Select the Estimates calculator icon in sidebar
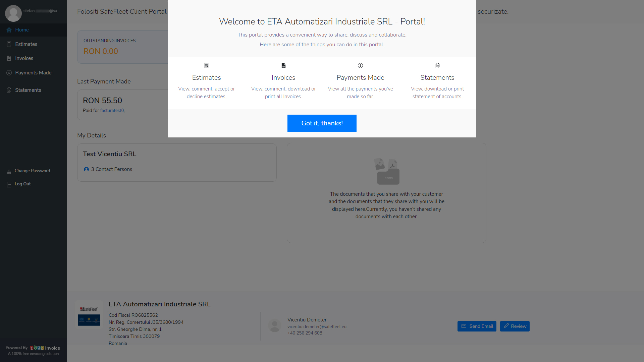644x362 pixels. [x=9, y=44]
